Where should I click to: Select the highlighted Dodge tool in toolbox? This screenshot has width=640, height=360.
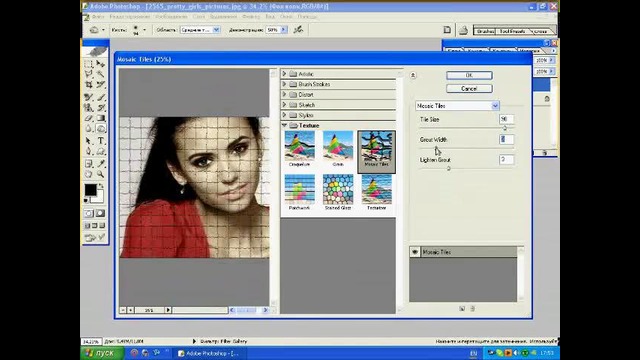[x=101, y=129]
